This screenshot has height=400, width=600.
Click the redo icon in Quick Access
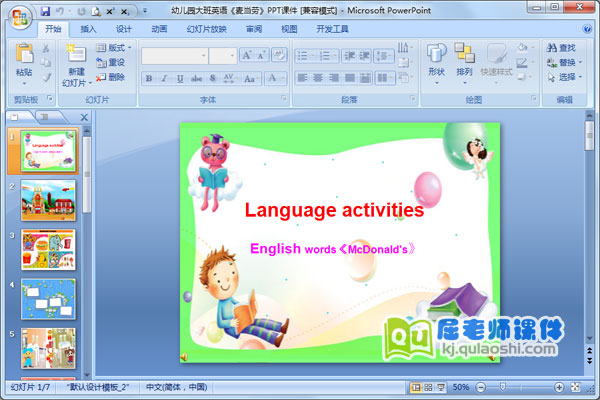(82, 11)
